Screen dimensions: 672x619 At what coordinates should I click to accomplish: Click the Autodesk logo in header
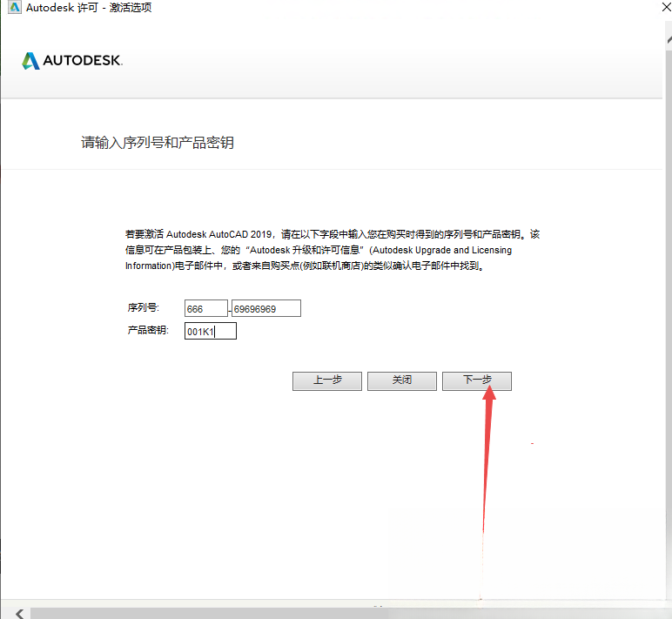point(72,60)
